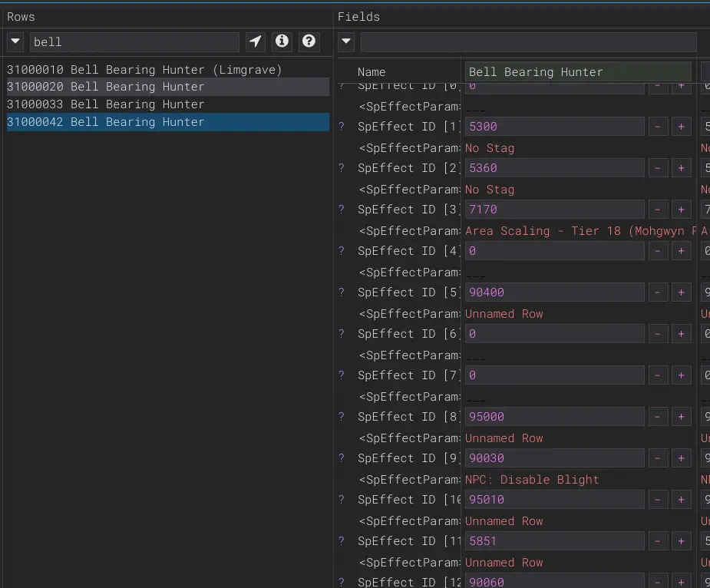Viewport: 710px width, 588px height.
Task: Click SpEffect ID [3] value field 7170
Action: coord(555,210)
